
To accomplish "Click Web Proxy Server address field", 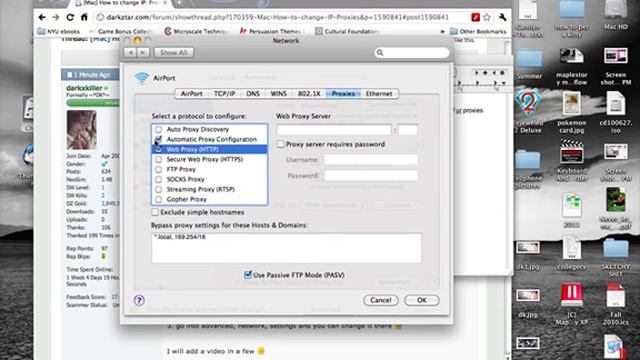I will pos(334,130).
